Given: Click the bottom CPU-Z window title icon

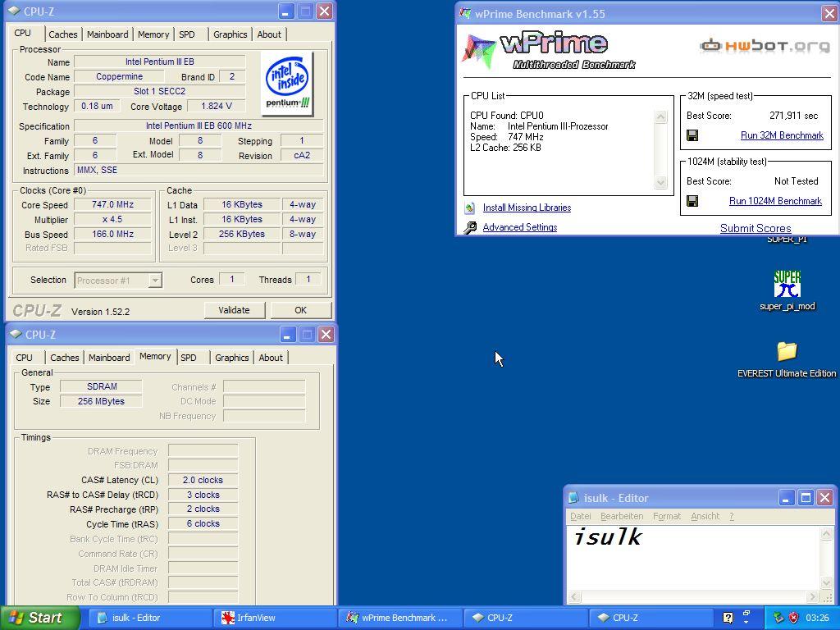Looking at the screenshot, I should pos(16,335).
